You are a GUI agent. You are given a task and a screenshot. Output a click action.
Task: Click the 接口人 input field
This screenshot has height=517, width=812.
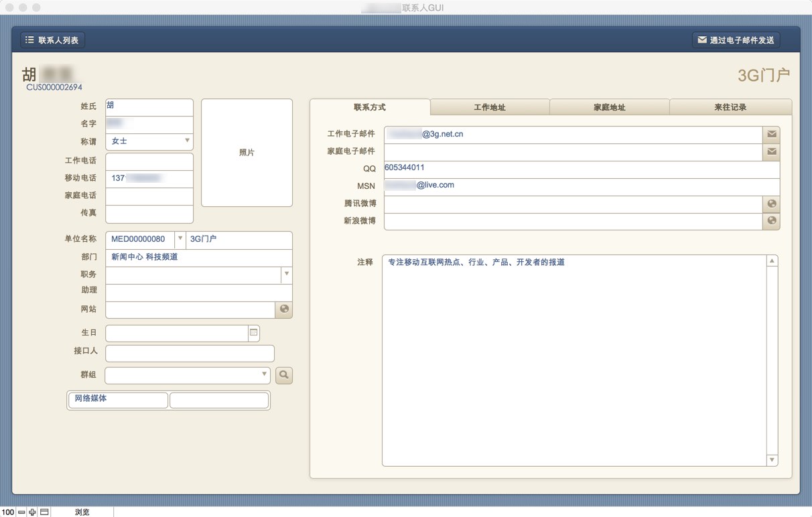[190, 354]
